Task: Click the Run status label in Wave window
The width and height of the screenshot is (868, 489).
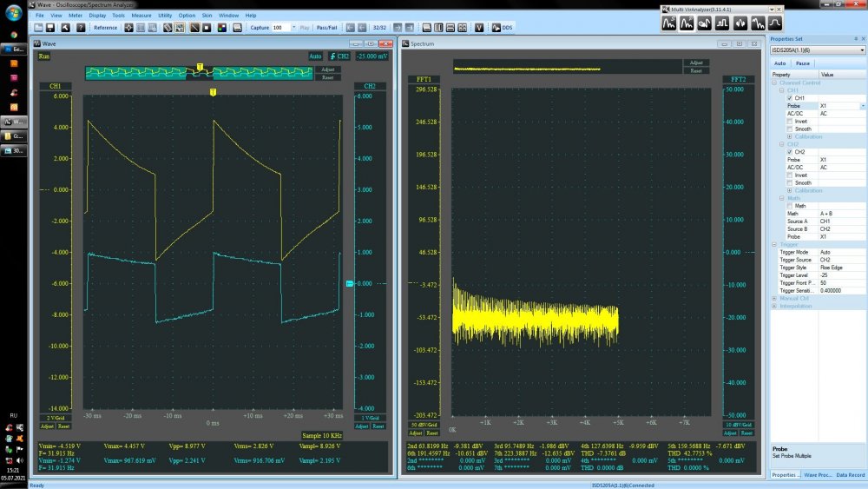Action: pos(44,56)
